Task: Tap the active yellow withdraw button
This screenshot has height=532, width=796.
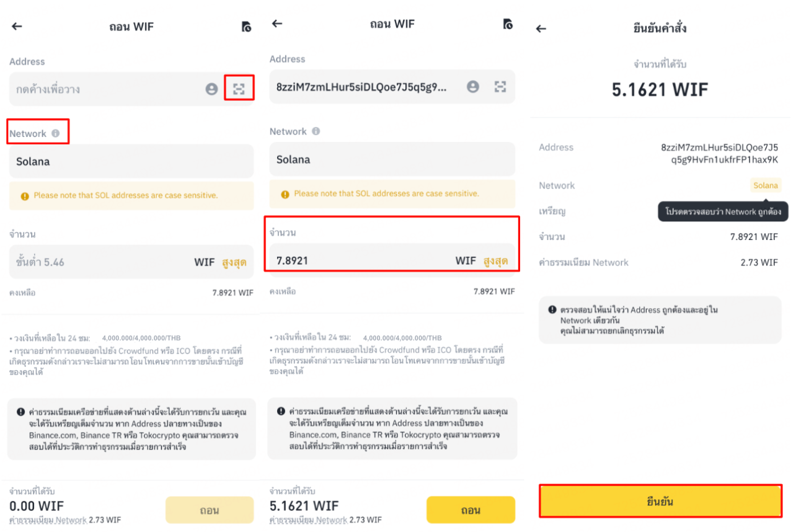Action: click(471, 510)
